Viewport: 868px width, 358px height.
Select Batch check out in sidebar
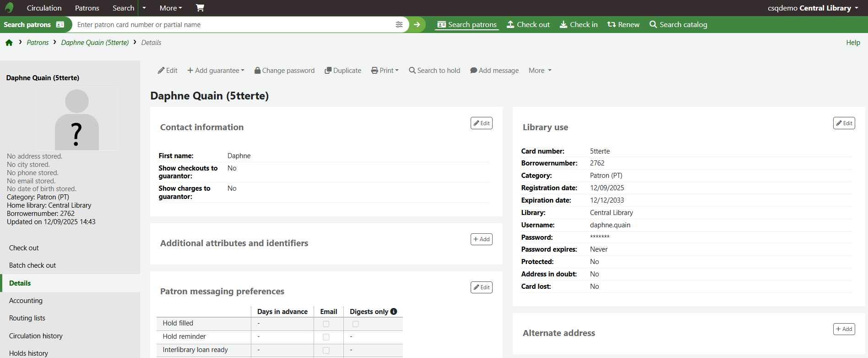tap(70, 265)
